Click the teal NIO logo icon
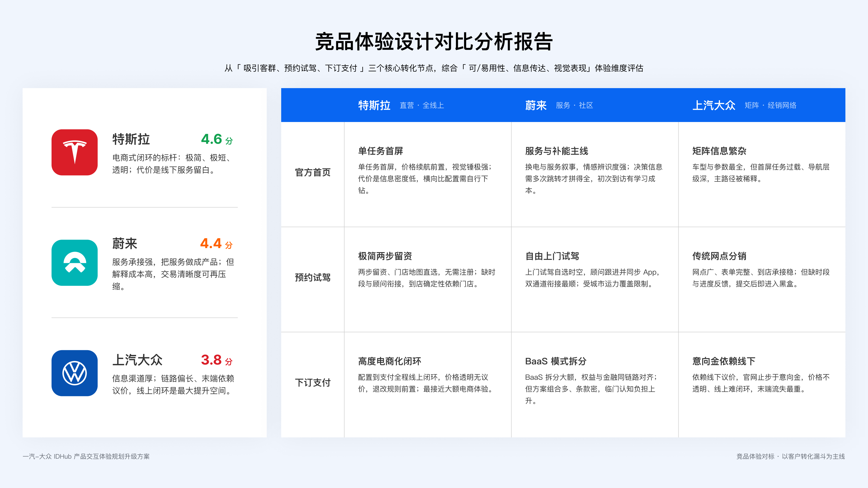The height and width of the screenshot is (488, 868). 74,263
